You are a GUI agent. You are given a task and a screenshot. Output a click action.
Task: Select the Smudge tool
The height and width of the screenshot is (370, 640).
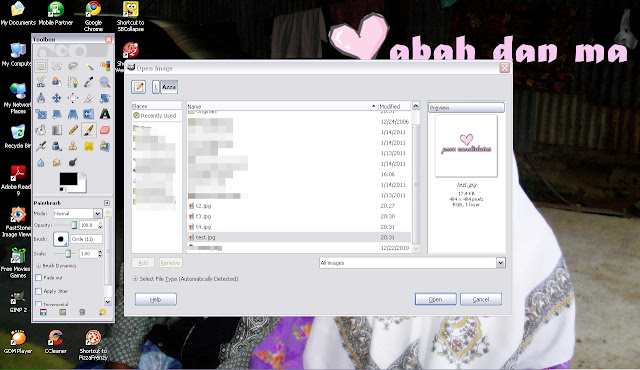click(57, 162)
